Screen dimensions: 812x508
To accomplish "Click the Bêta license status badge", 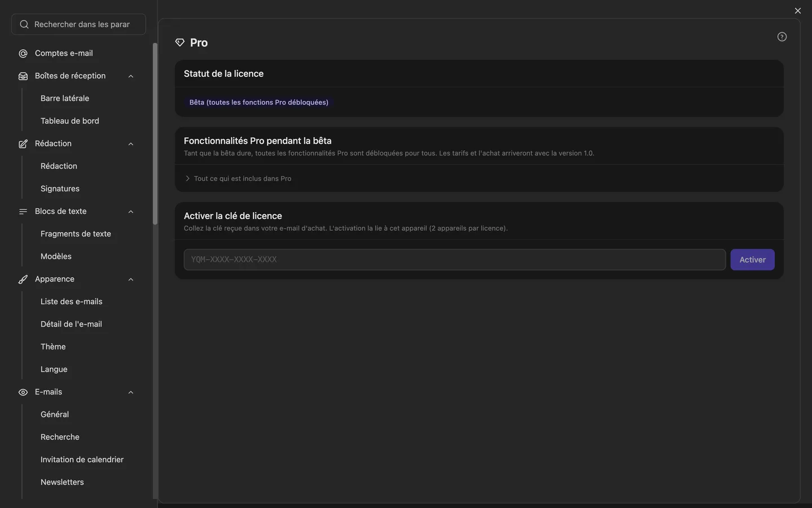I will pyautogui.click(x=259, y=102).
